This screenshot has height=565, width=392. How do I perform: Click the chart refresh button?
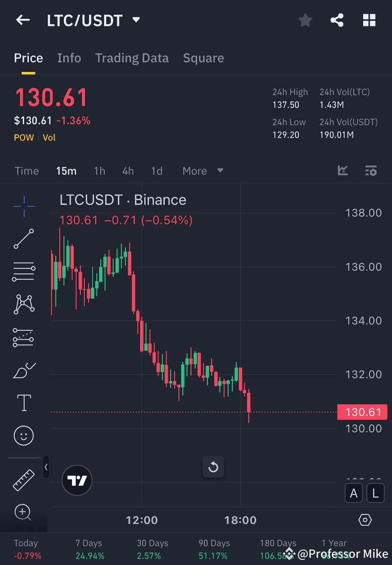coord(214,467)
